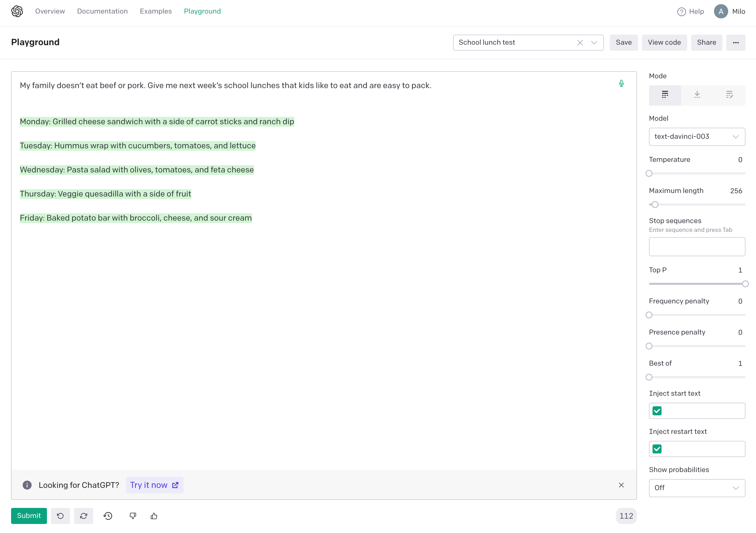Open the Show probabilities dropdown

pos(697,488)
